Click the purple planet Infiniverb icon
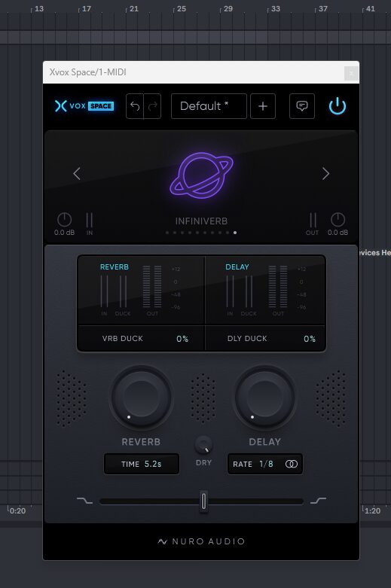The height and width of the screenshot is (588, 391). [201, 175]
